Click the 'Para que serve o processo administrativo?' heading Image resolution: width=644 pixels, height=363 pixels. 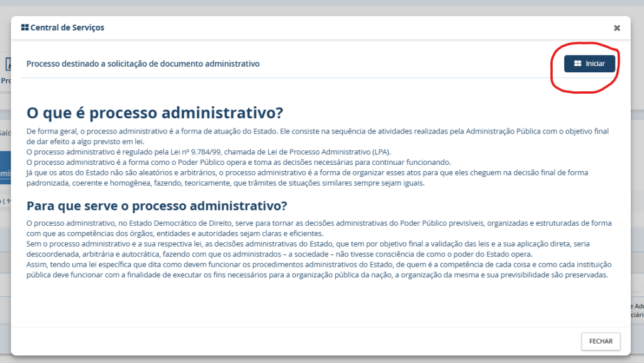157,206
